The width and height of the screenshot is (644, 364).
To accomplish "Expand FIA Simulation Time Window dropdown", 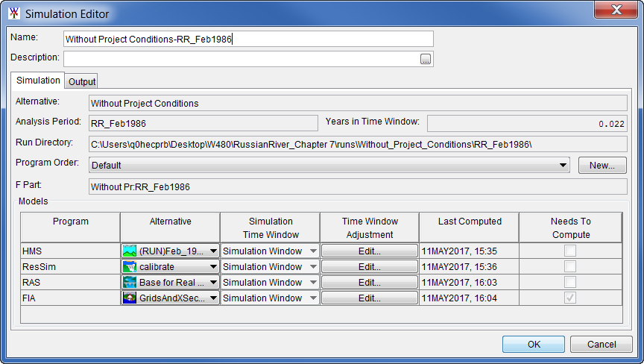I will point(313,298).
